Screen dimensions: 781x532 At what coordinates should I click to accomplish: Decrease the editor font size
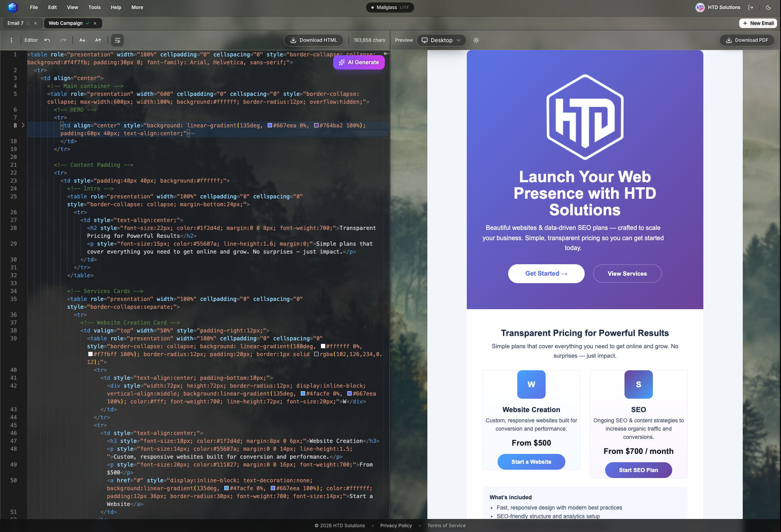[x=82, y=40]
